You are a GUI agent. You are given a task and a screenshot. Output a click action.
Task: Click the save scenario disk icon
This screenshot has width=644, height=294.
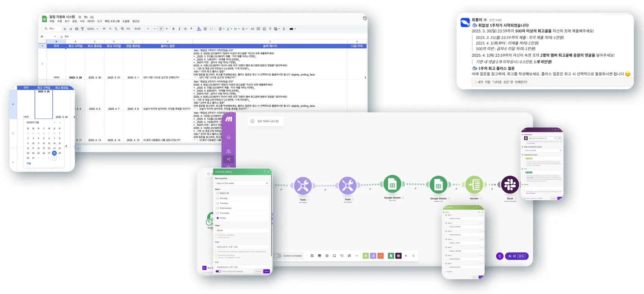click(312, 256)
